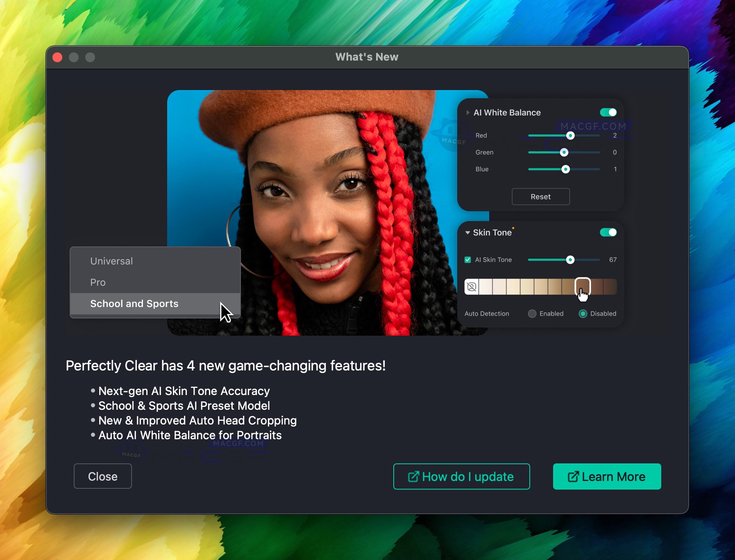Uncheck the AI Skin Tone checkbox

[468, 260]
